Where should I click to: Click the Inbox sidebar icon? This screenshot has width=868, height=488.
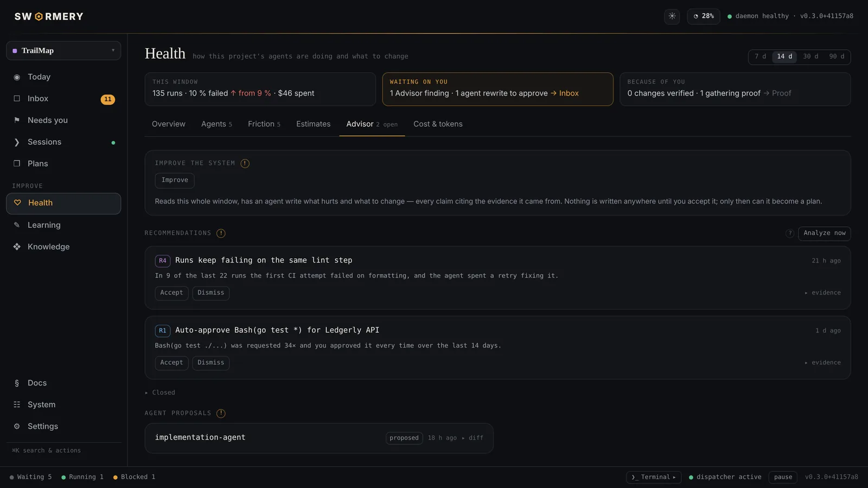click(17, 99)
